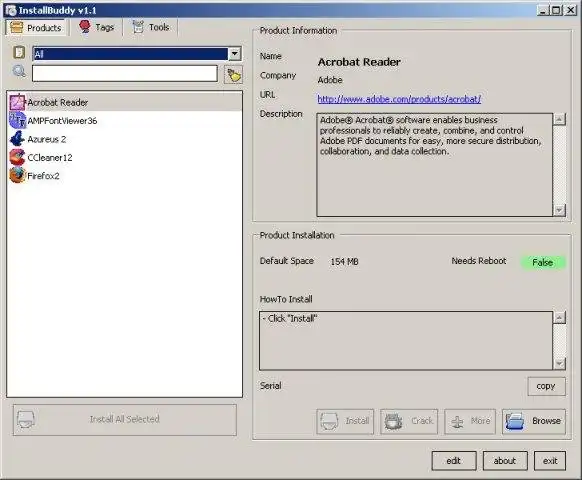
Task: Click the notepad icon beside category filter
Action: [x=19, y=52]
